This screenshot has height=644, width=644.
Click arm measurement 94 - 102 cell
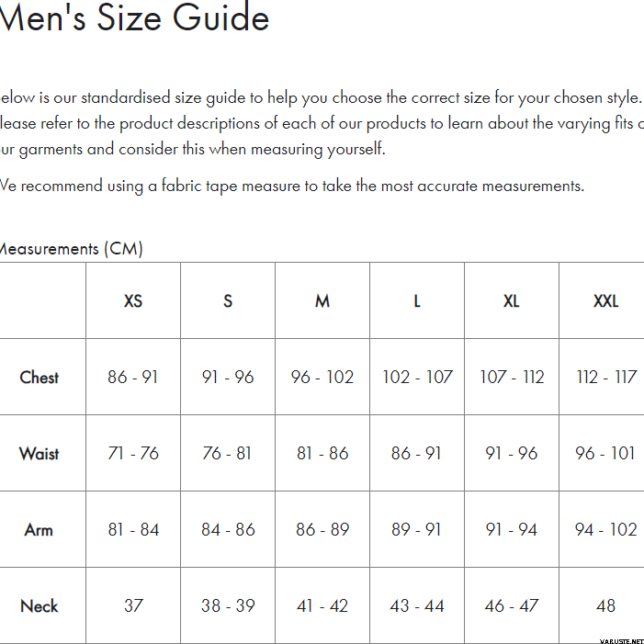click(605, 530)
